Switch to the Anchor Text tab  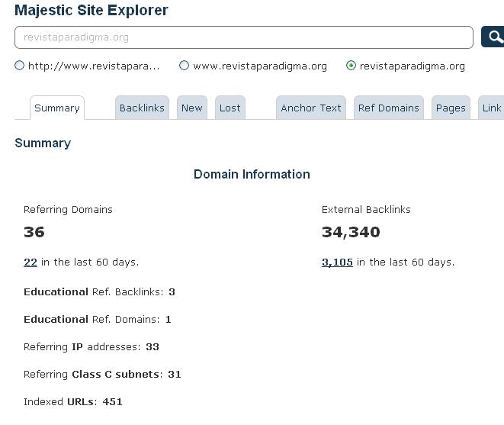click(311, 108)
